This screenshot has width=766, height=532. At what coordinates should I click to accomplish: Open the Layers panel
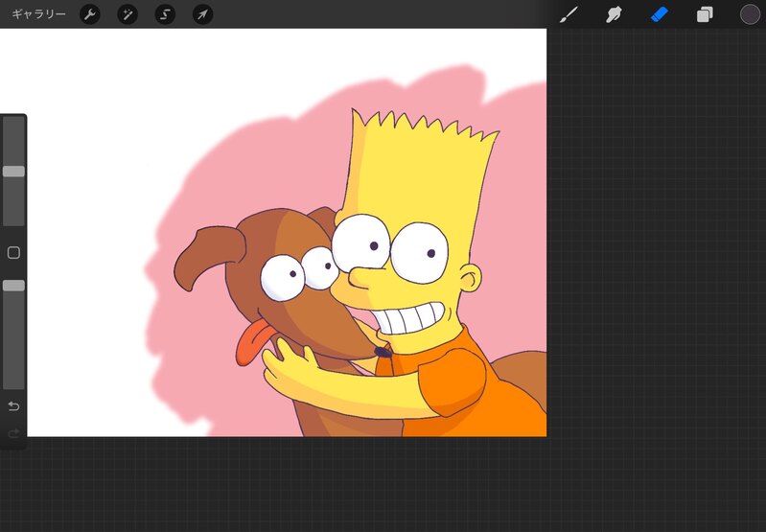(x=705, y=14)
